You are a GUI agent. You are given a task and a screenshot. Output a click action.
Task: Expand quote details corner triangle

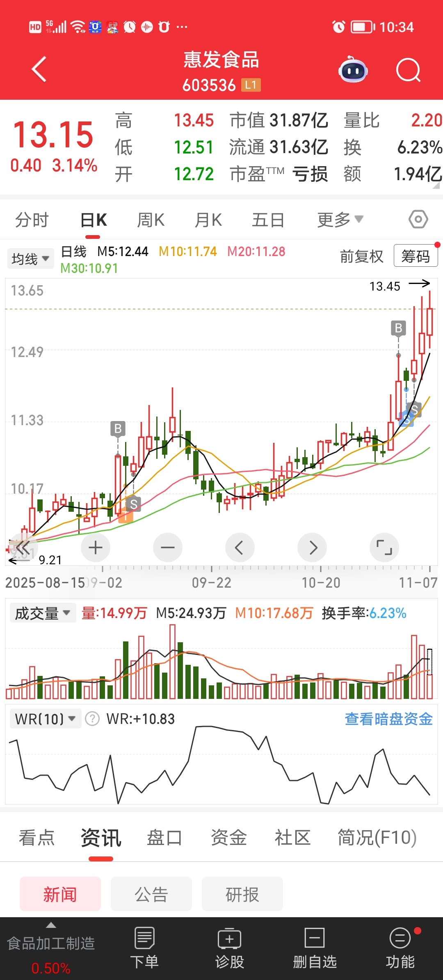pos(436,185)
